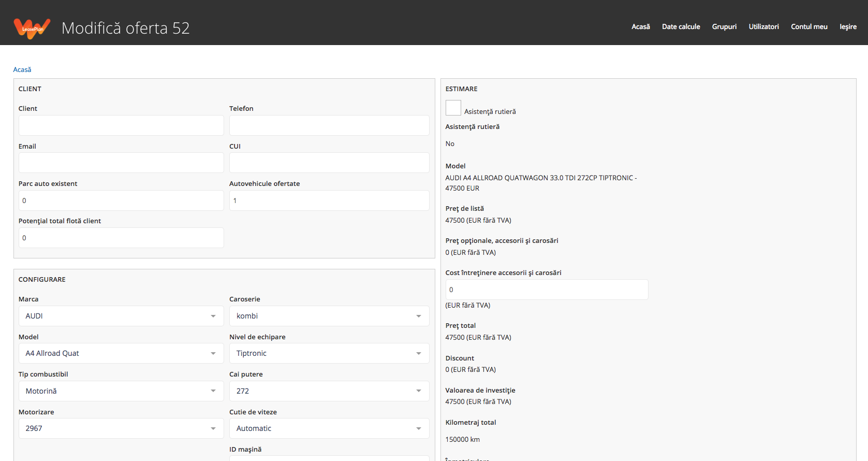The width and height of the screenshot is (868, 461).
Task: Click Ieșire to log out
Action: pyautogui.click(x=848, y=26)
